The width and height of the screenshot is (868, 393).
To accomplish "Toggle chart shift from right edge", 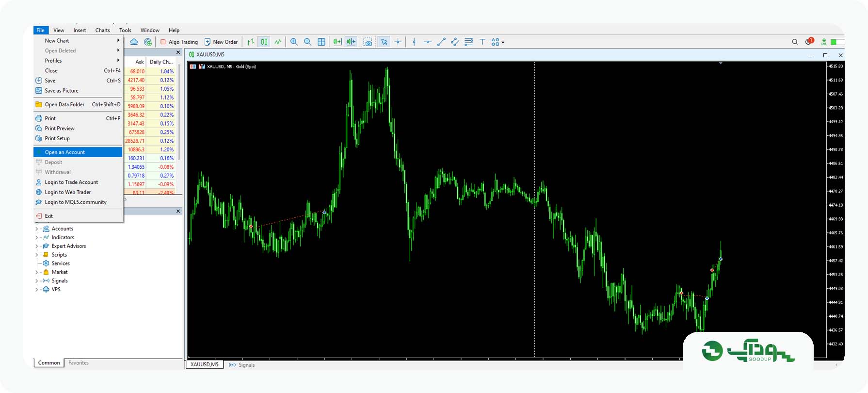I will click(x=351, y=42).
